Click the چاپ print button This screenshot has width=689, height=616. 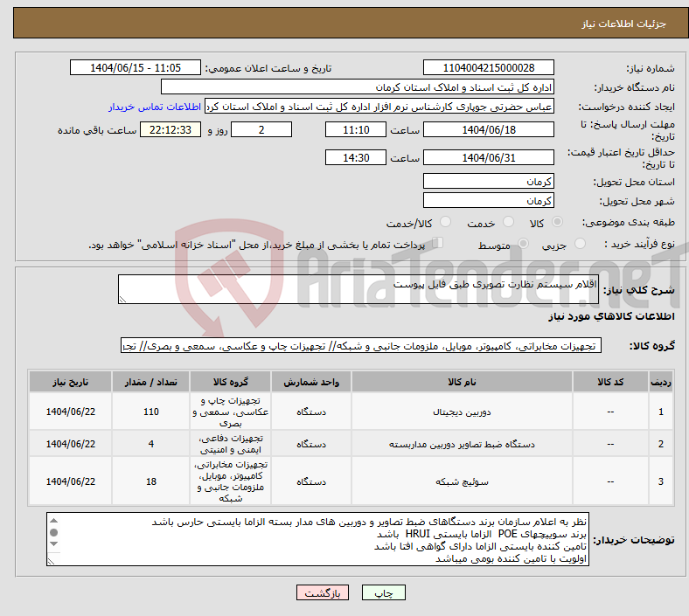(x=384, y=592)
